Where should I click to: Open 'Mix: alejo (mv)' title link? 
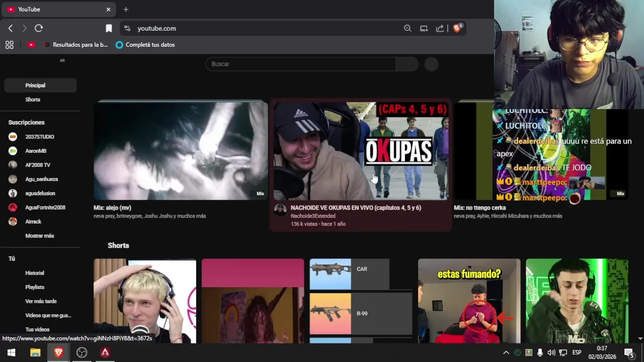[112, 208]
